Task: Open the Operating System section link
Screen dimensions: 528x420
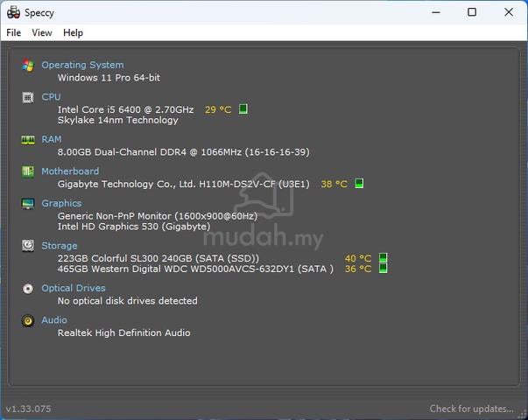Action: (x=82, y=65)
